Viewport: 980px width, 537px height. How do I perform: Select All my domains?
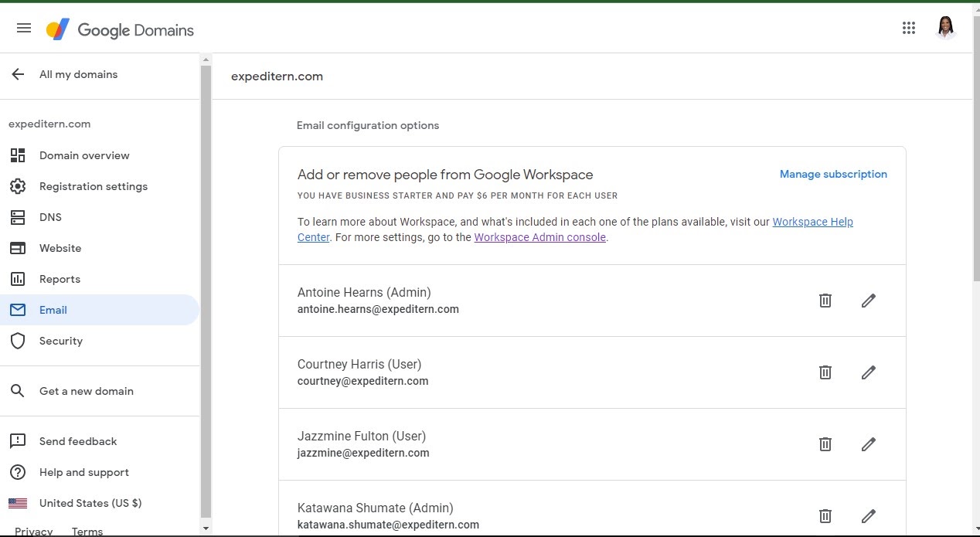coord(78,74)
